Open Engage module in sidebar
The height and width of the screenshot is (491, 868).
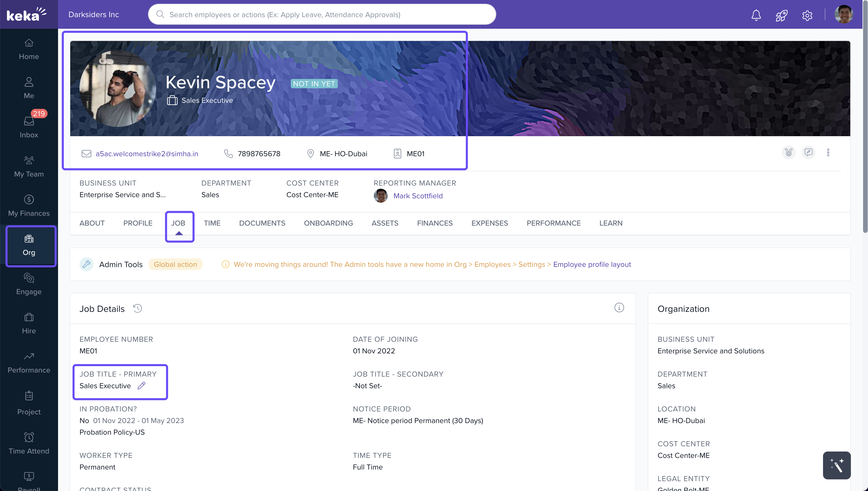point(29,284)
